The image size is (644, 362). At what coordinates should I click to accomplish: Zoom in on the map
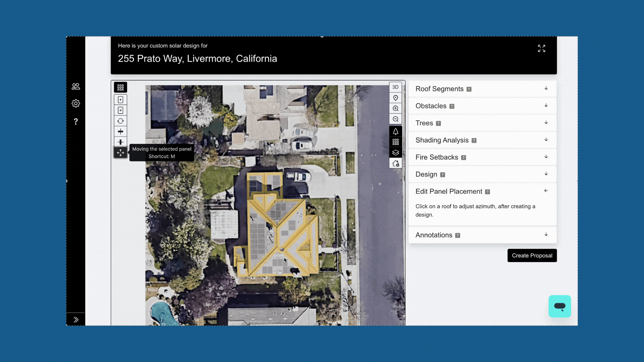[x=395, y=109]
